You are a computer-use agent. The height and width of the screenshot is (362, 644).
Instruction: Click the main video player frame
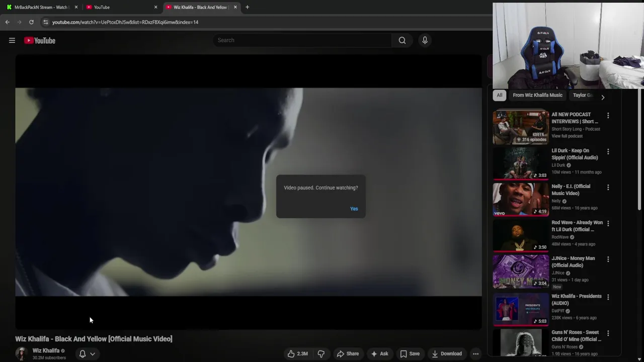(249, 192)
